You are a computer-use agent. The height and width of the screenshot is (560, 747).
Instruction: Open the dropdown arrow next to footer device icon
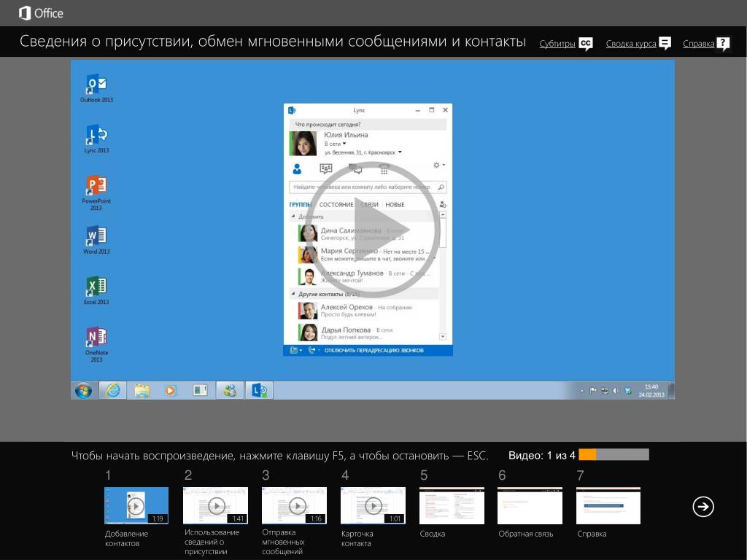pos(301,351)
